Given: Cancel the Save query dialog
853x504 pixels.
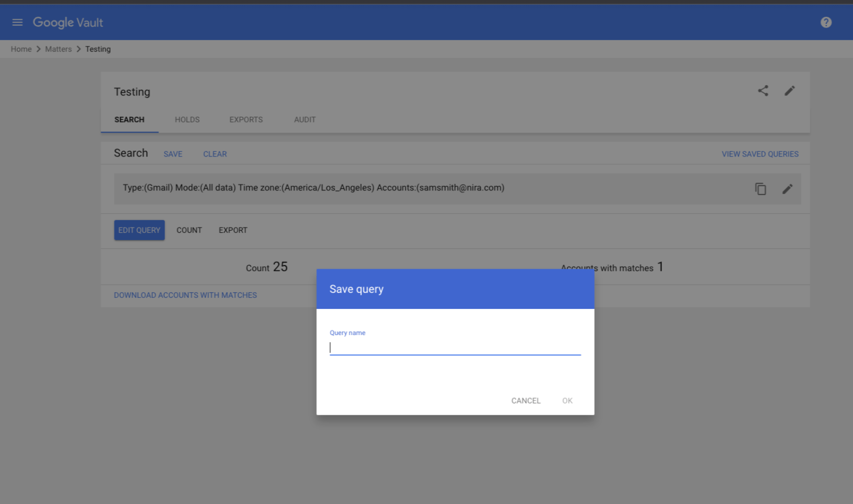Looking at the screenshot, I should pyautogui.click(x=526, y=401).
